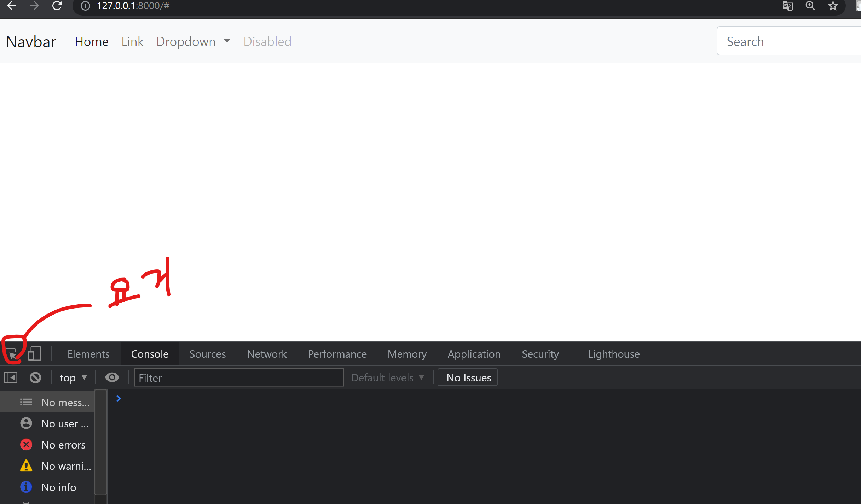View the site information icon
This screenshot has height=504, width=861.
[85, 6]
